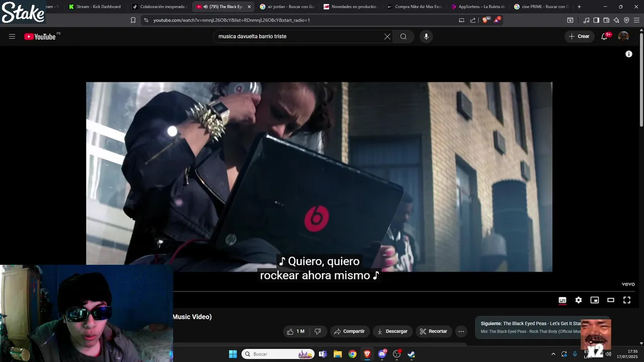Click the page vertical scrollbar

click(x=641, y=80)
